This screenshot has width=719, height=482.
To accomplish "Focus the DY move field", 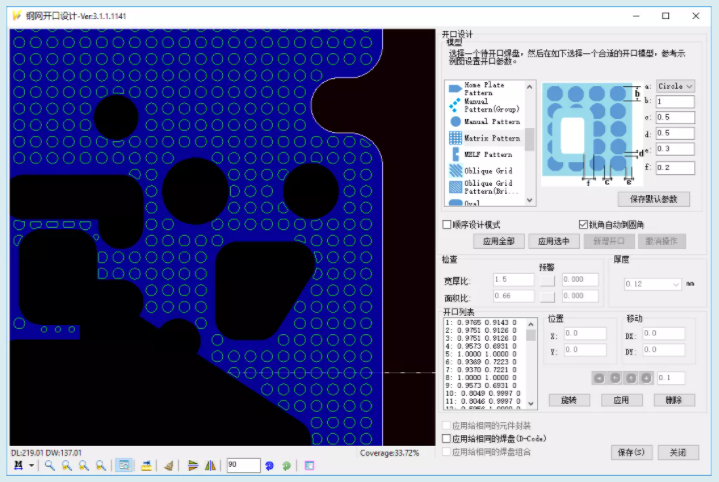I will click(664, 350).
